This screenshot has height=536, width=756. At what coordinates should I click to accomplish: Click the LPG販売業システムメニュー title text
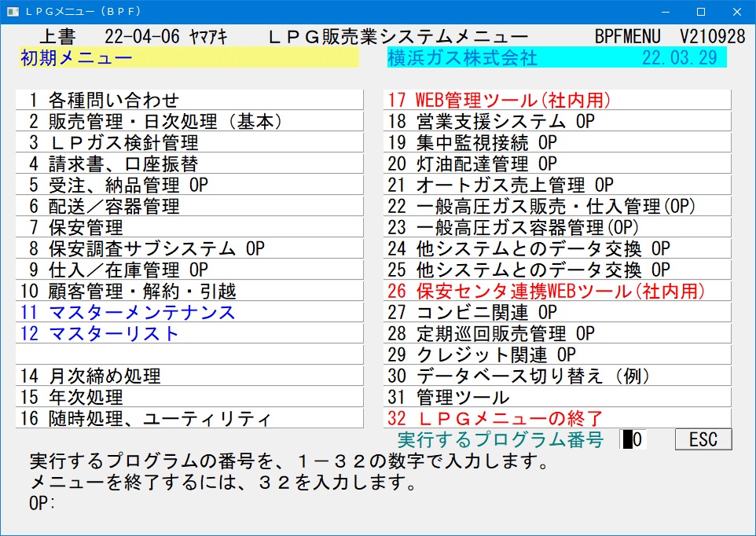[x=398, y=36]
